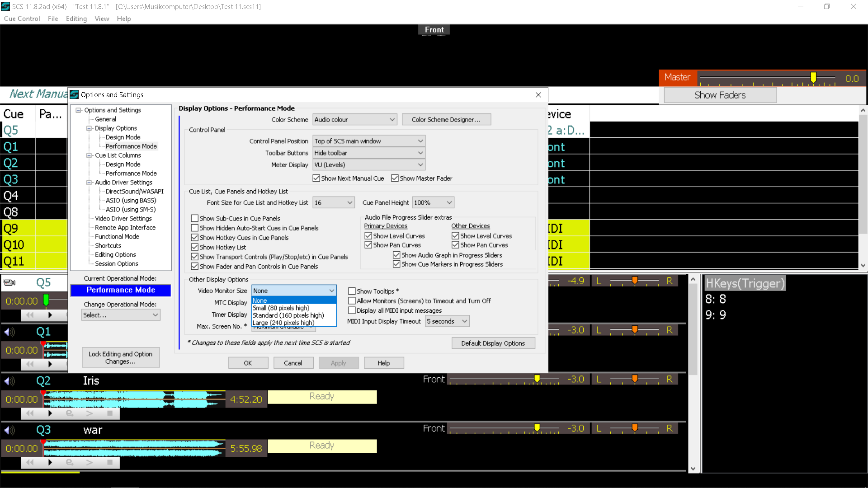The image size is (868, 488).
Task: Open the File menu
Action: [53, 19]
